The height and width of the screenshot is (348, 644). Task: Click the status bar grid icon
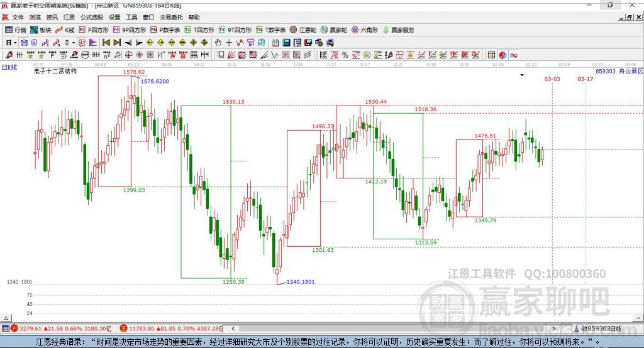pos(5,329)
